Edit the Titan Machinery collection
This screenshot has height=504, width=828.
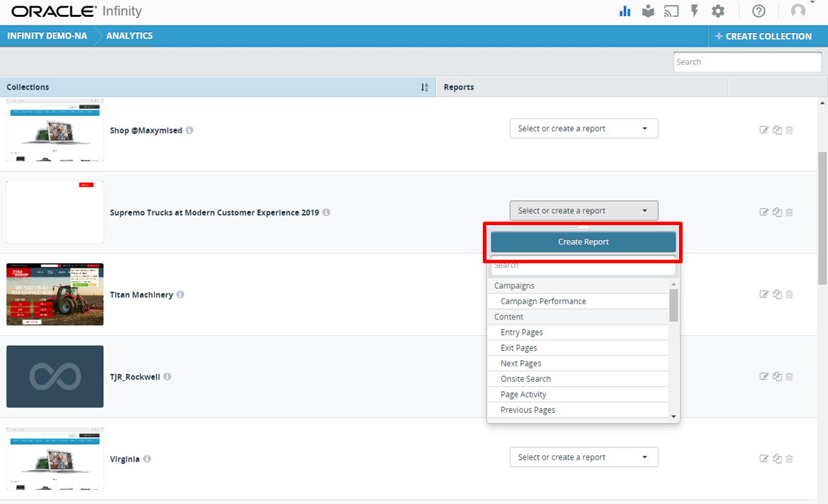[x=764, y=294]
